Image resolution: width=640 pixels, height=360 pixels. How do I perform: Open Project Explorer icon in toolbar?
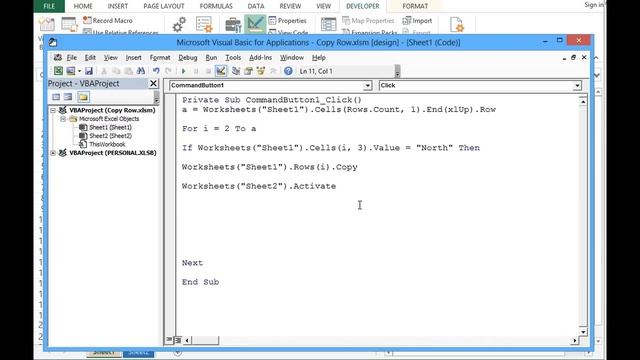tap(236, 71)
